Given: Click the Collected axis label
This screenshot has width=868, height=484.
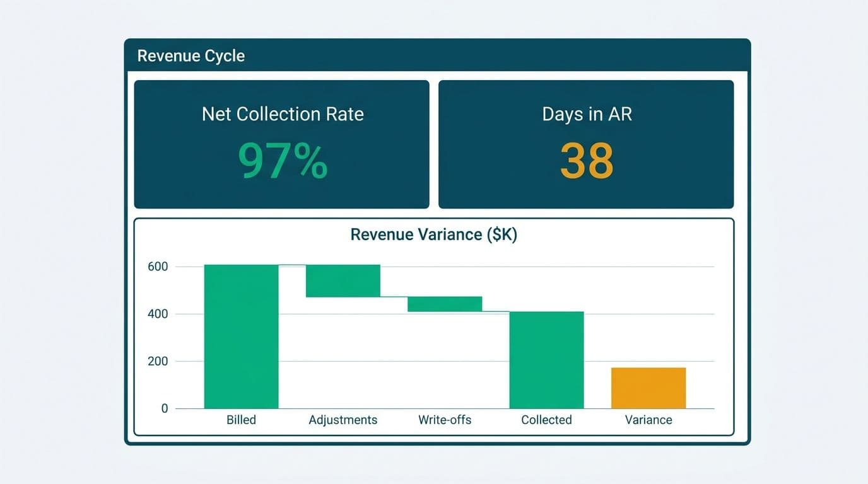Looking at the screenshot, I should pyautogui.click(x=546, y=420).
